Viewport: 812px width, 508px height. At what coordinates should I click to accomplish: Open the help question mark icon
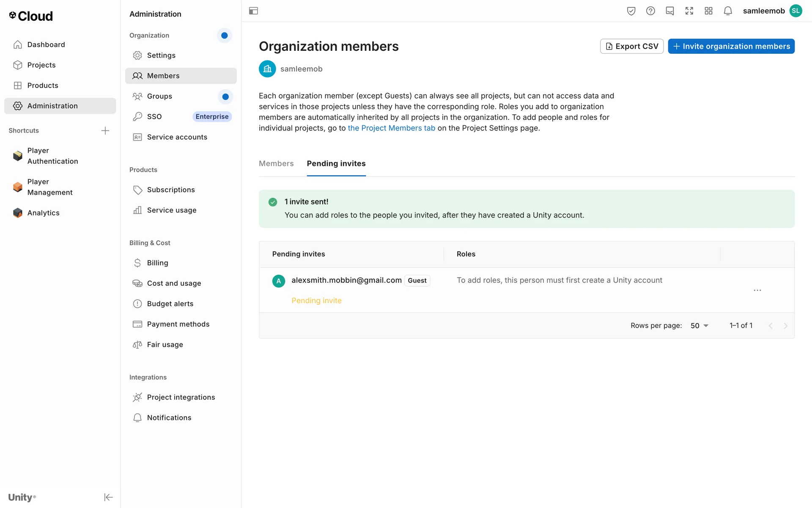tap(650, 11)
